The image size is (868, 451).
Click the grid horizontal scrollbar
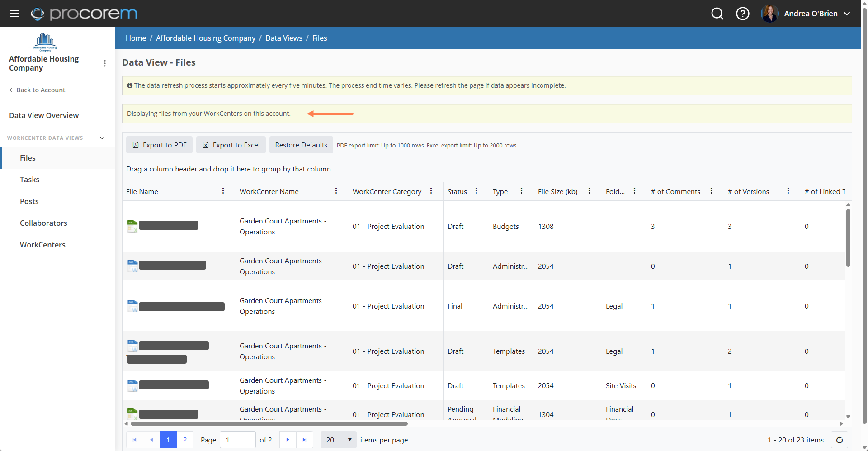point(269,424)
